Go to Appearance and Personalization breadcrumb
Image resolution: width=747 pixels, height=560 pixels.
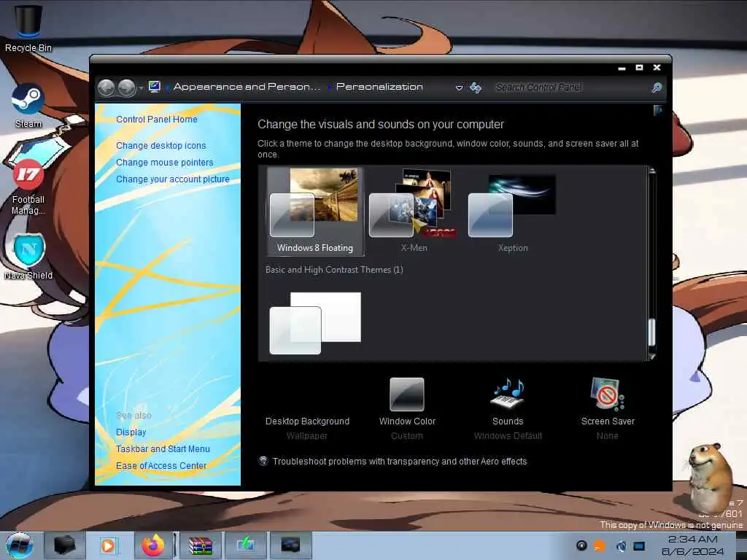coord(247,87)
